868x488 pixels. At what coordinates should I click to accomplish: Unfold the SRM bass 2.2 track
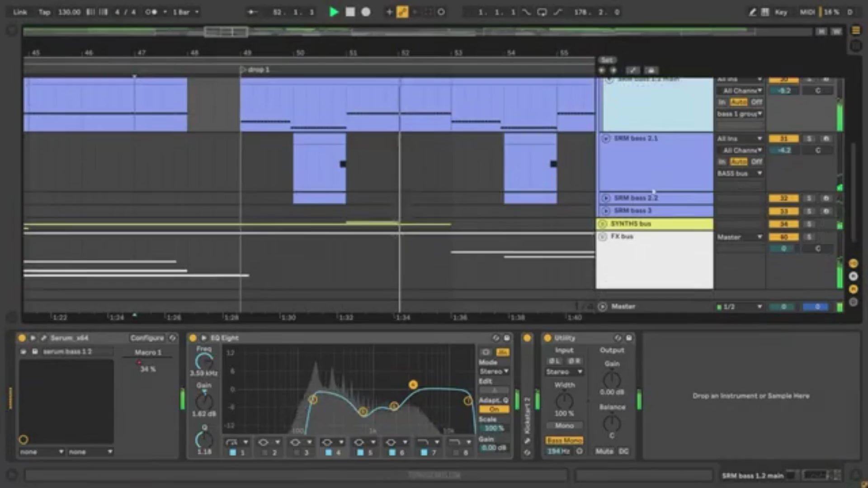[x=606, y=198]
